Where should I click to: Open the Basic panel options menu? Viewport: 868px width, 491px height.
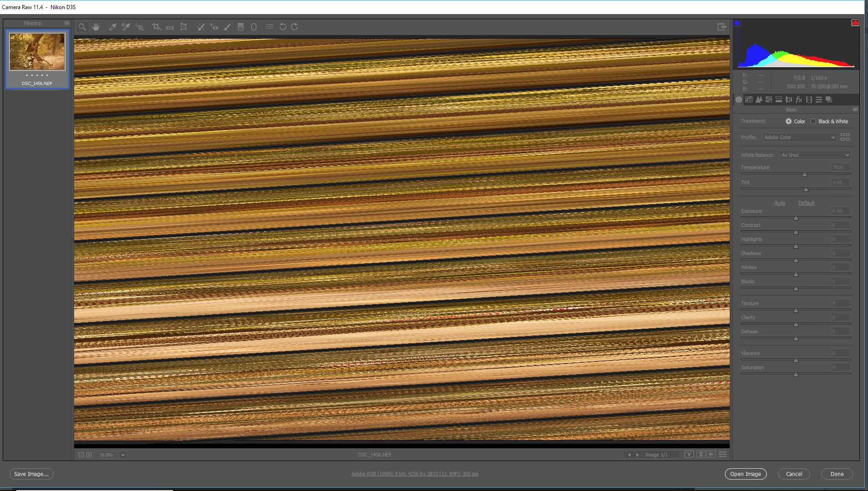coord(855,110)
